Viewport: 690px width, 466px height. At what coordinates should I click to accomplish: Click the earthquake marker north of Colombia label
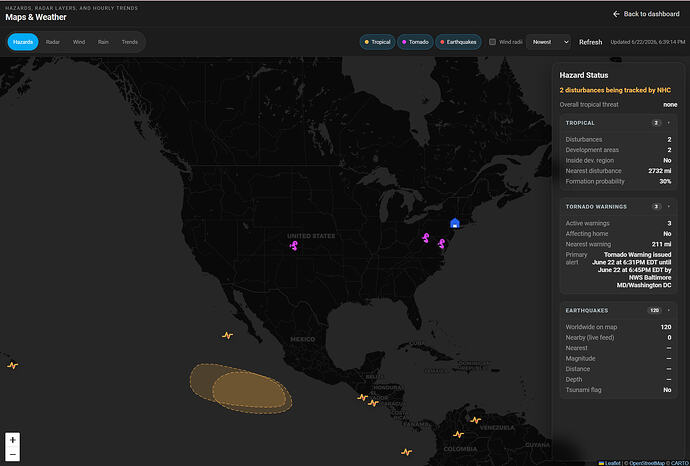coord(458,434)
